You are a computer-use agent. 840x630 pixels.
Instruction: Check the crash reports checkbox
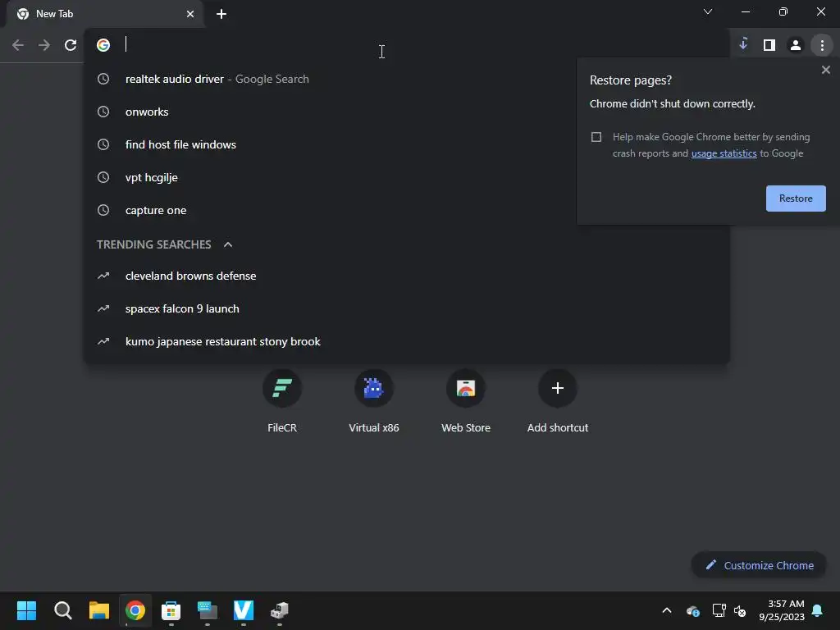(x=596, y=137)
